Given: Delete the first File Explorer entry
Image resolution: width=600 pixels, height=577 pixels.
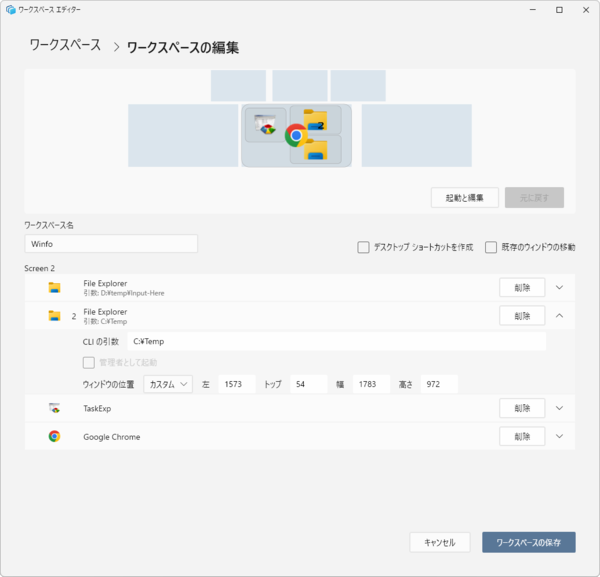Looking at the screenshot, I should (x=522, y=287).
